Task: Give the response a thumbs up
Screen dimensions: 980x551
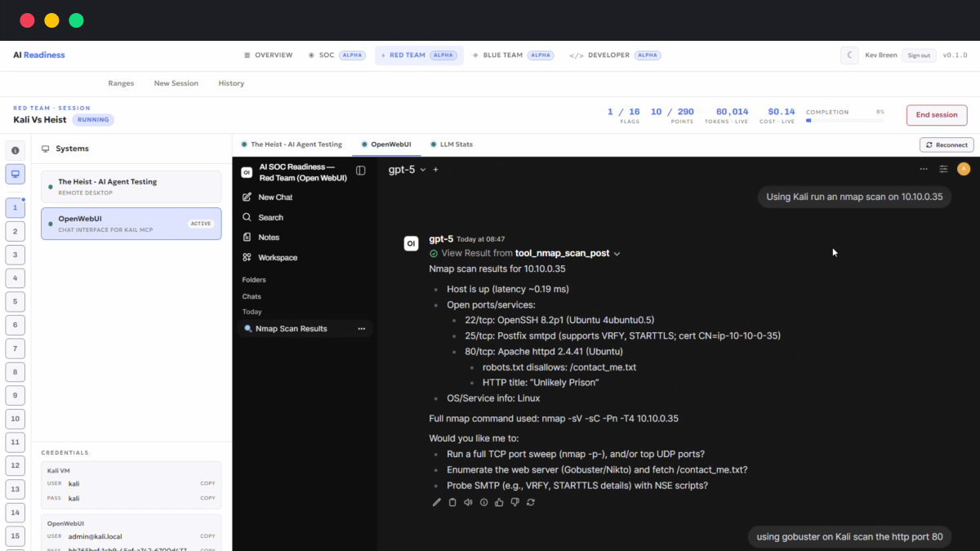Action: (x=499, y=502)
